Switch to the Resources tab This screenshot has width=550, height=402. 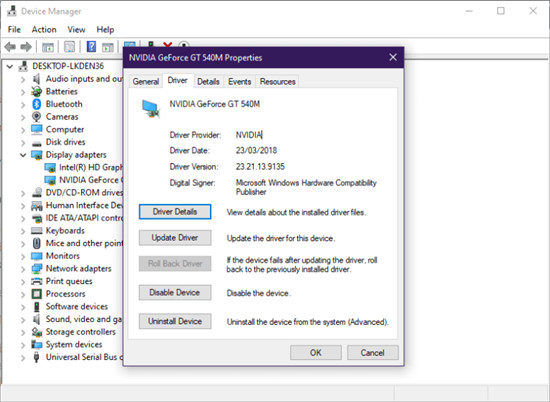pos(277,81)
